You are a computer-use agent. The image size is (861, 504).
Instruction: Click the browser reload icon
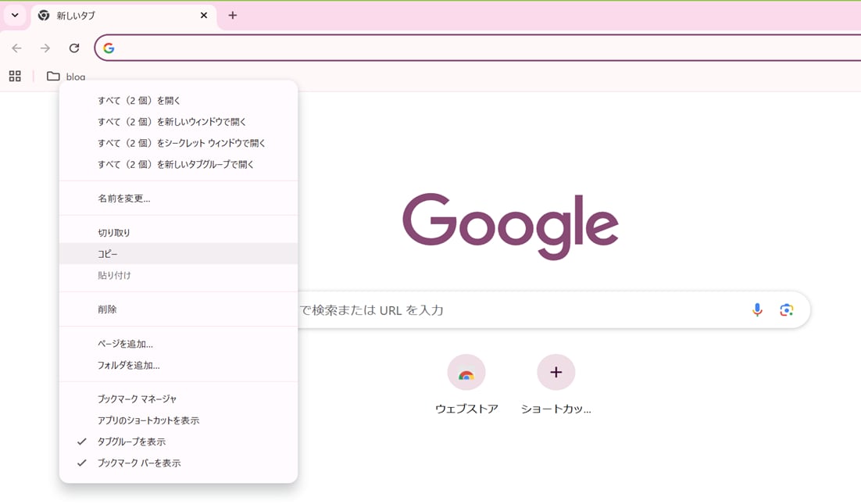(x=74, y=48)
